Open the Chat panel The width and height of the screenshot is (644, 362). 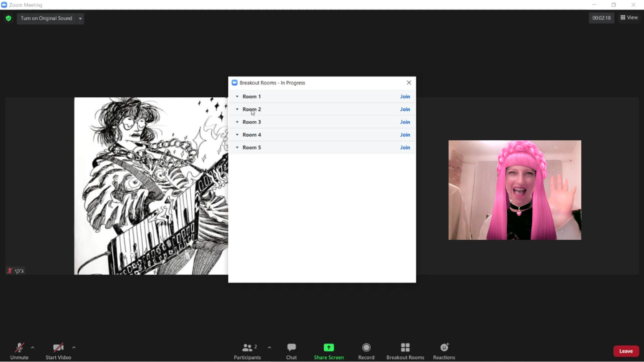pos(291,351)
